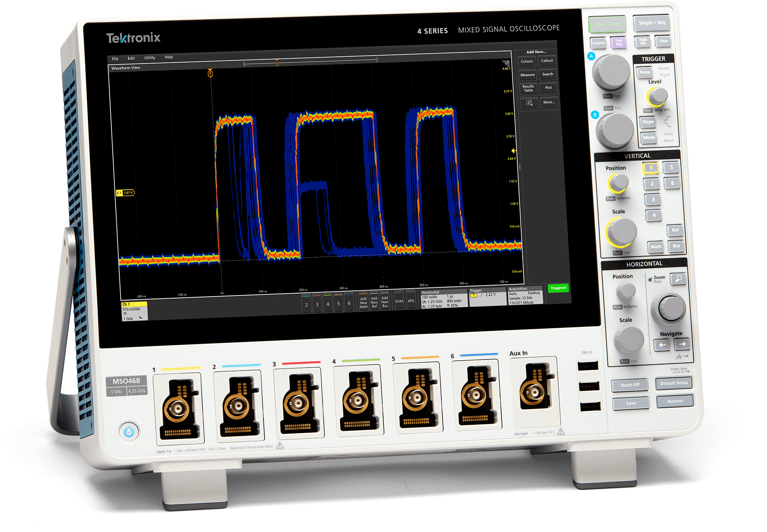Viewport: 767px width, 532px height.
Task: Tap the power button on front panel
Action: click(x=129, y=432)
